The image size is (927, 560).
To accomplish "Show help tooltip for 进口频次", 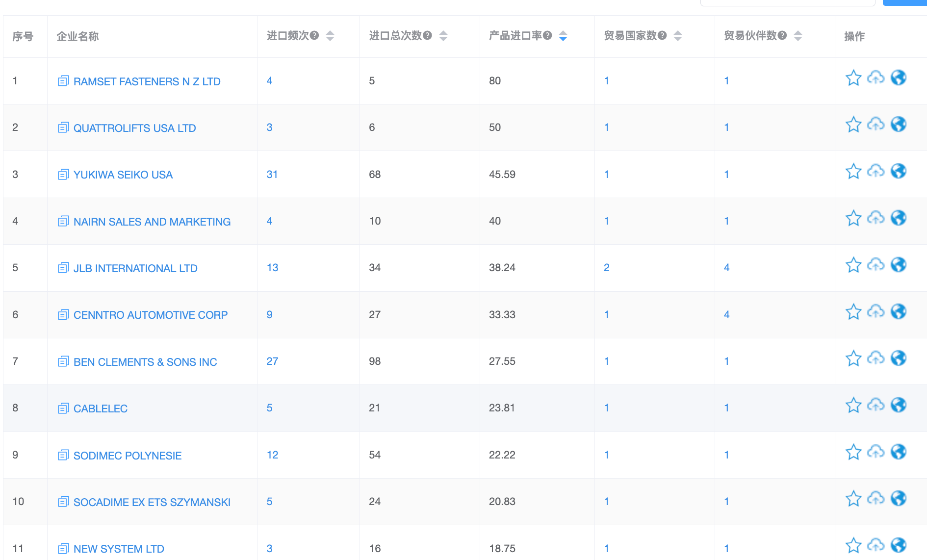I will tap(314, 35).
